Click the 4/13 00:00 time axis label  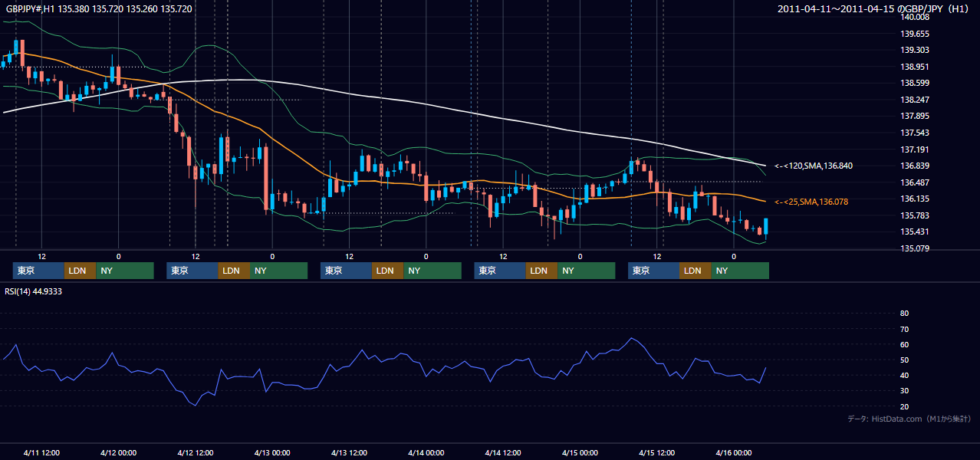pyautogui.click(x=272, y=452)
